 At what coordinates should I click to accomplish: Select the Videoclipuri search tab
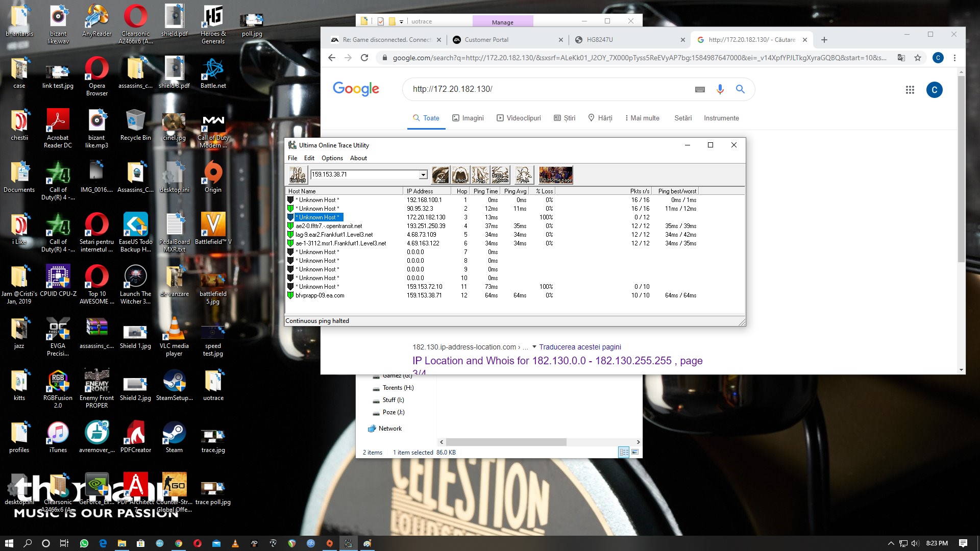coord(519,118)
